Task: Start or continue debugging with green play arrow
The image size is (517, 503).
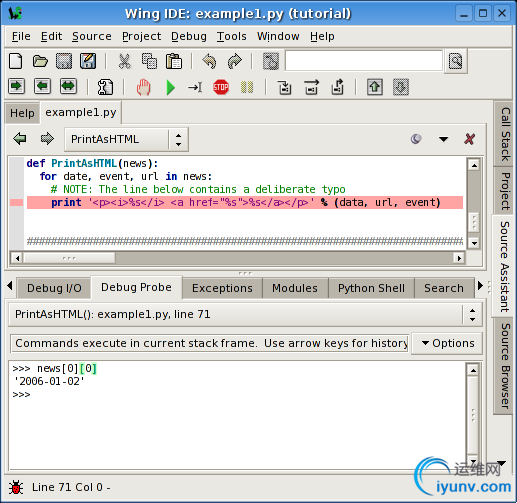Action: (170, 88)
